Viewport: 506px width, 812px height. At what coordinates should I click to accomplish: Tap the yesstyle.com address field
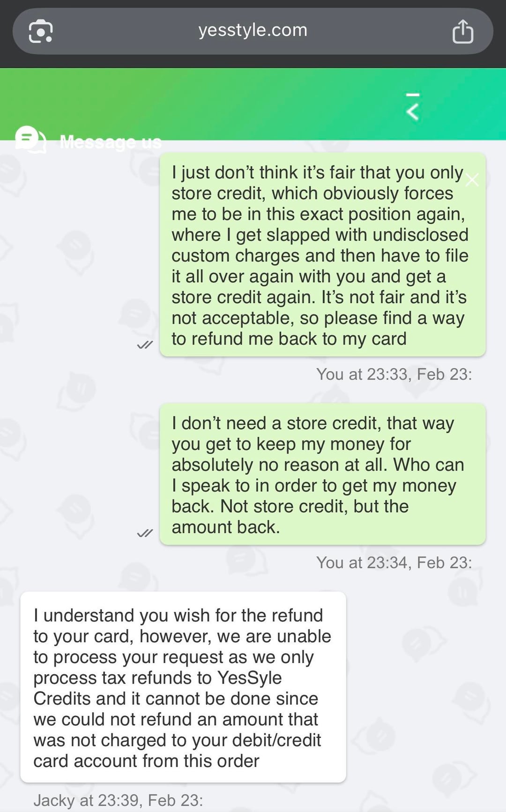(x=253, y=30)
